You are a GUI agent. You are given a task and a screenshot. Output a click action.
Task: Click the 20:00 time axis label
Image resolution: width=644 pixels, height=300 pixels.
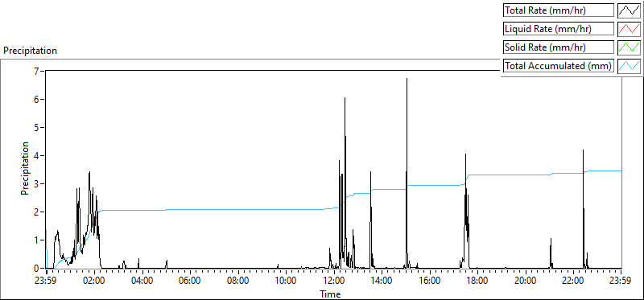click(x=526, y=282)
